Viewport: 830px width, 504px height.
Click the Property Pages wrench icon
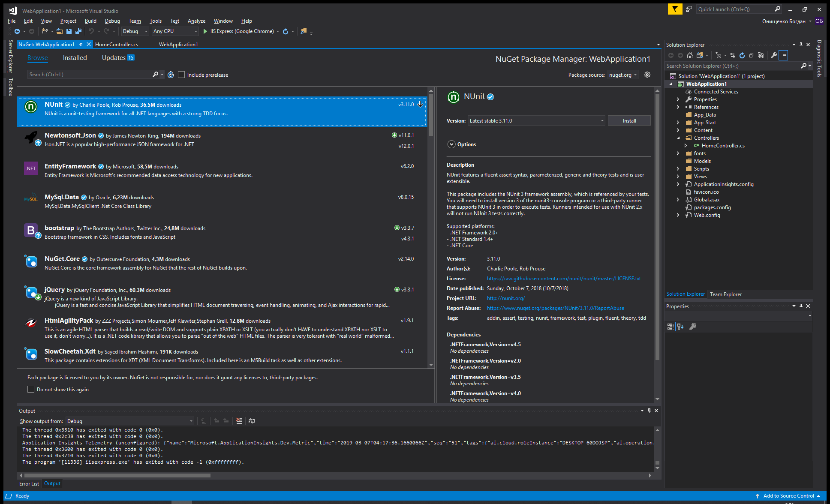[693, 327]
